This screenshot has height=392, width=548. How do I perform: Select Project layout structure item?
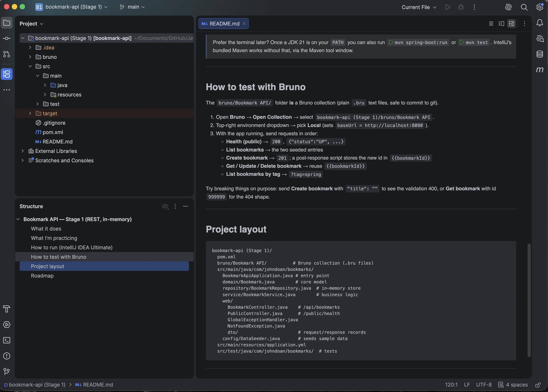pos(104,266)
